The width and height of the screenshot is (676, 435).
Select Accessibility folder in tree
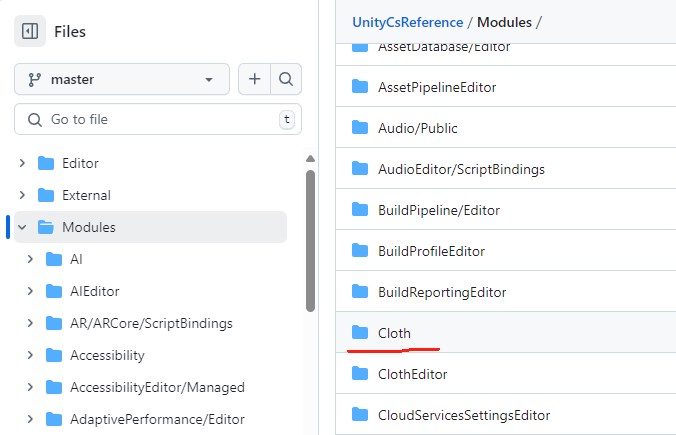point(107,355)
